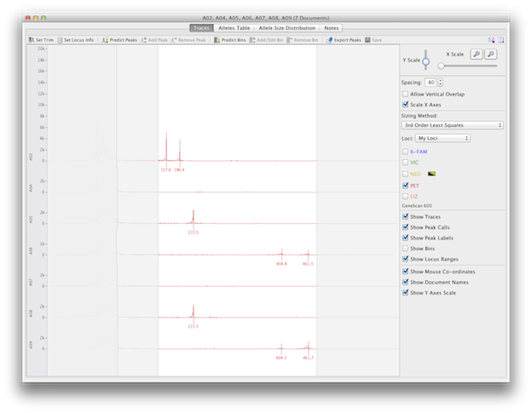The width and height of the screenshot is (532, 413).
Task: Click the right X Scale zoom magnifier
Action: point(491,54)
